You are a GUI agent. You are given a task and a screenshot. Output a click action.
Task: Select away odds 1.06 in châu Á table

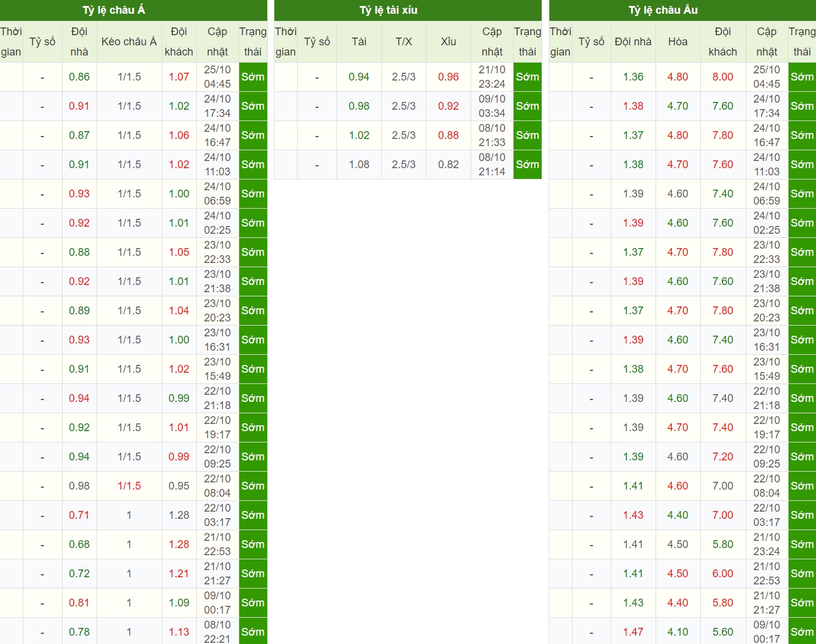[x=179, y=135]
